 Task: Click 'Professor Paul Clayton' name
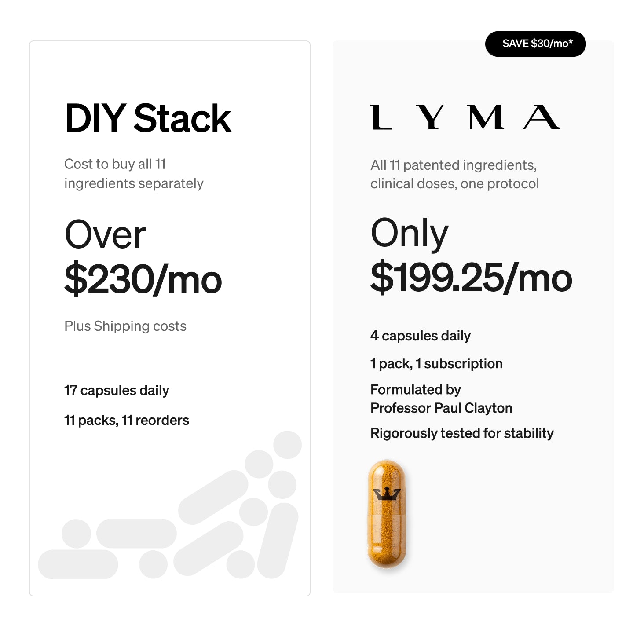tap(441, 408)
